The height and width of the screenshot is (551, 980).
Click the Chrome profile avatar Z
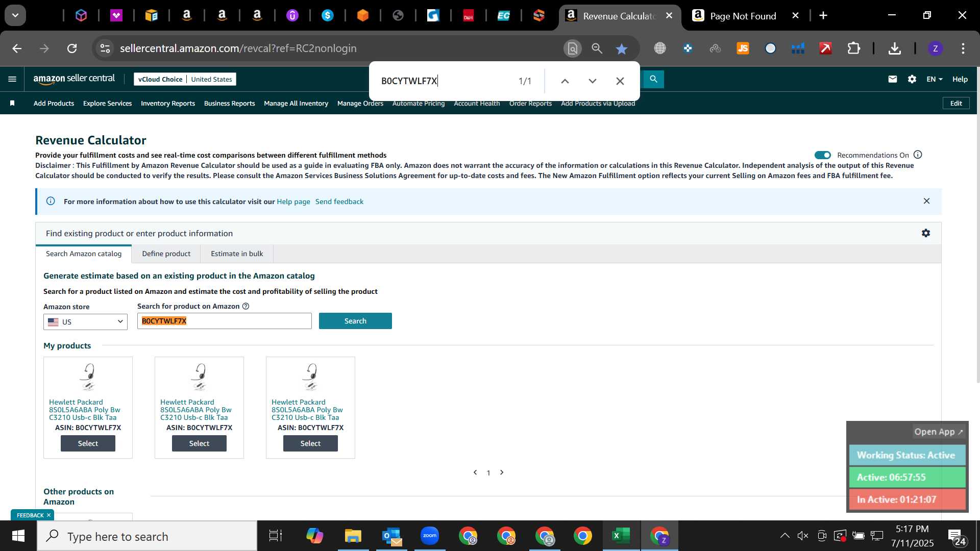(935, 48)
